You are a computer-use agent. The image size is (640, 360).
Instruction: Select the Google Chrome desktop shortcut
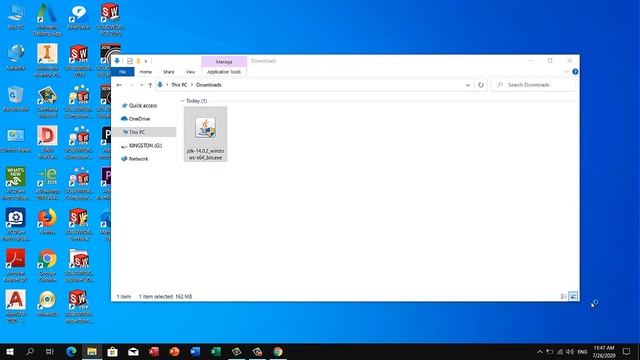47,266
